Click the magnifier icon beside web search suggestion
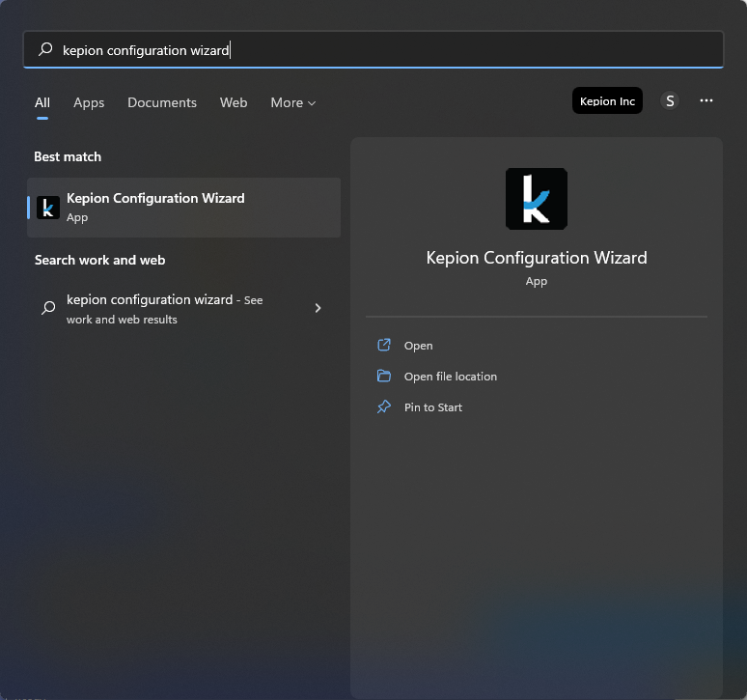The image size is (747, 700). [x=48, y=308]
